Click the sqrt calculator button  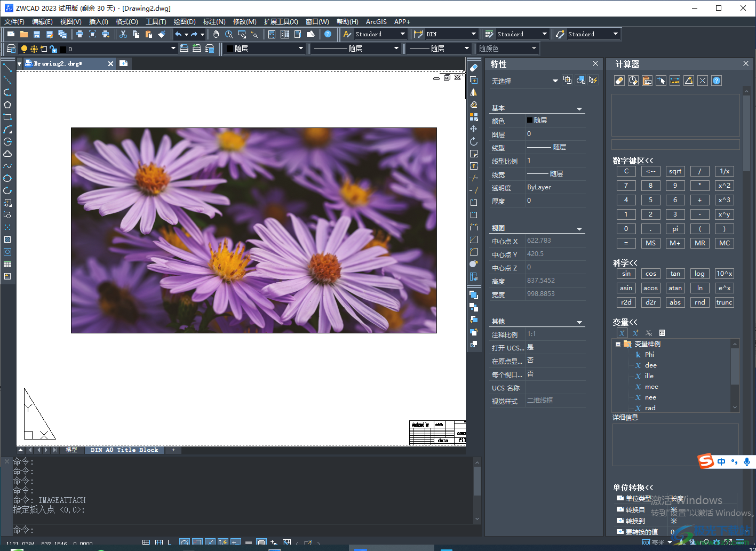click(x=675, y=171)
